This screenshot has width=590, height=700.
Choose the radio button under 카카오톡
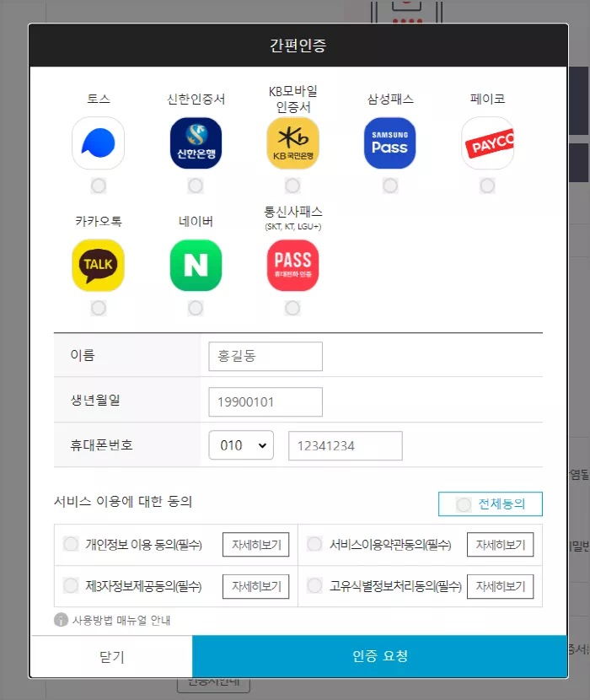(x=98, y=308)
